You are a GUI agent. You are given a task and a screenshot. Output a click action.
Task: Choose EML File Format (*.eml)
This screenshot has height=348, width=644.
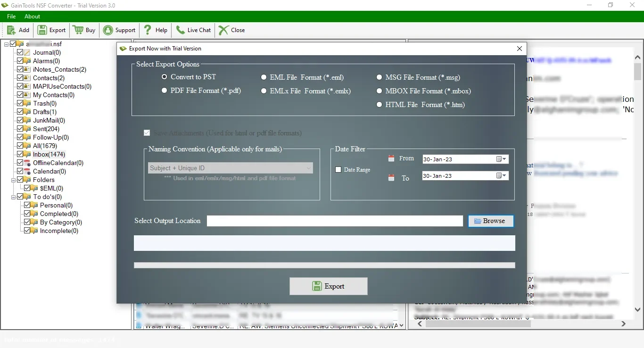pos(264,77)
